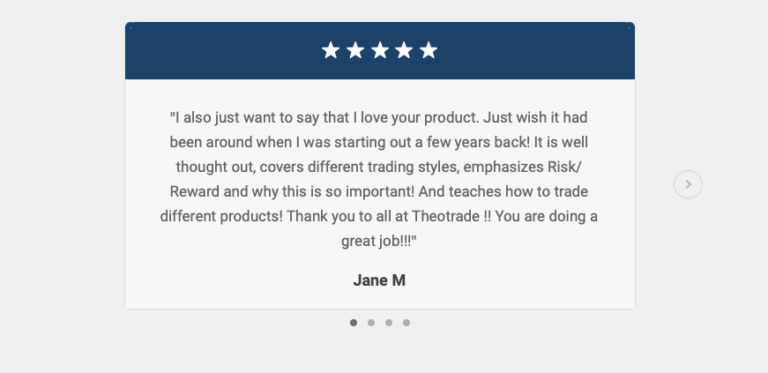Click the line starting "thought out, covers different"
The width and height of the screenshot is (768, 373).
click(379, 167)
